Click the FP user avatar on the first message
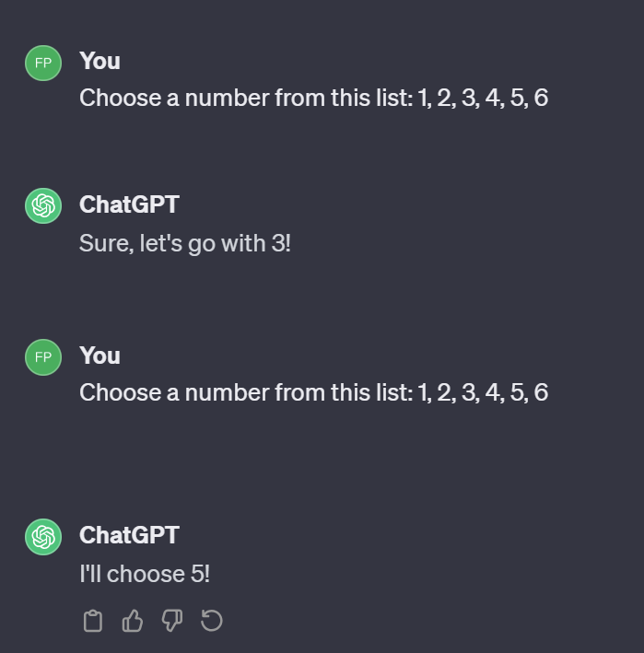The width and height of the screenshot is (644, 653). tap(43, 63)
